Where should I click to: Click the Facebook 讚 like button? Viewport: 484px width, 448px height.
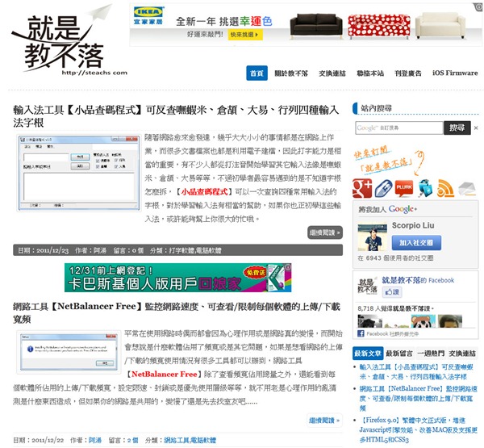(x=392, y=291)
